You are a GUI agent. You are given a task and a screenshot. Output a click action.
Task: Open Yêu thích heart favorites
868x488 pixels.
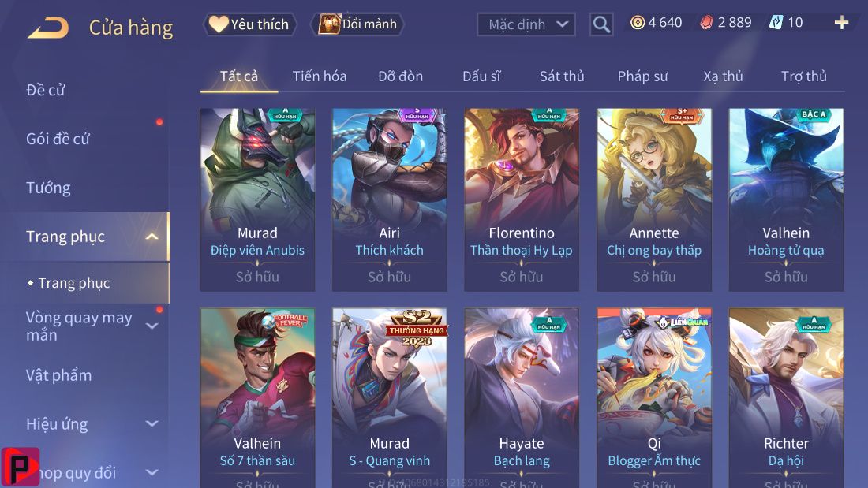coord(249,24)
